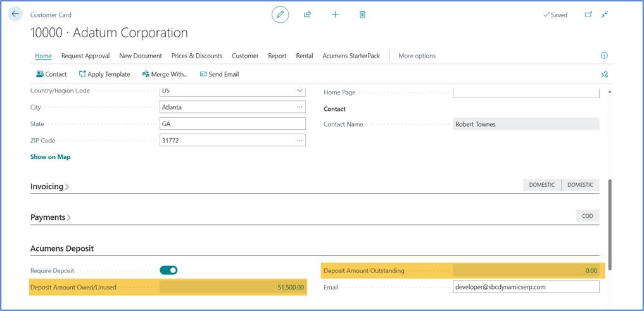
Task: Open card in new window icon
Action: [x=588, y=15]
